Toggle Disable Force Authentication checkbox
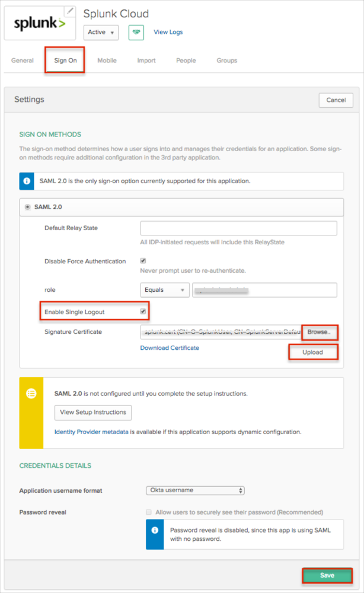364x593 pixels. (x=143, y=260)
